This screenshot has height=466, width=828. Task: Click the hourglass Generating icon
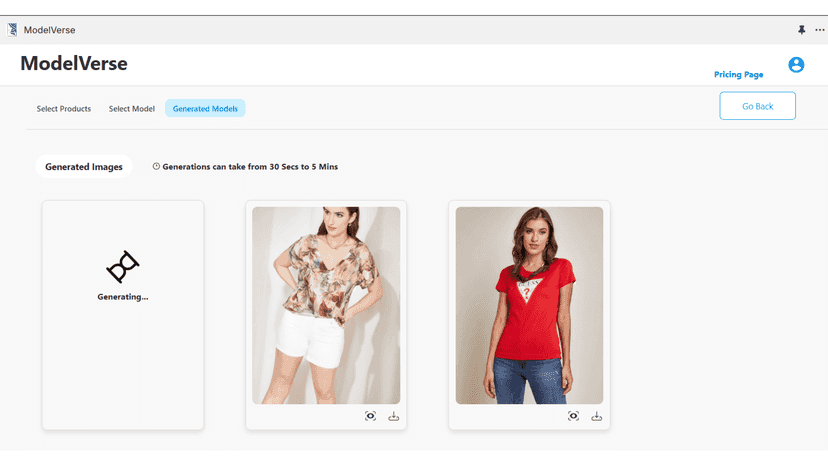(x=123, y=267)
